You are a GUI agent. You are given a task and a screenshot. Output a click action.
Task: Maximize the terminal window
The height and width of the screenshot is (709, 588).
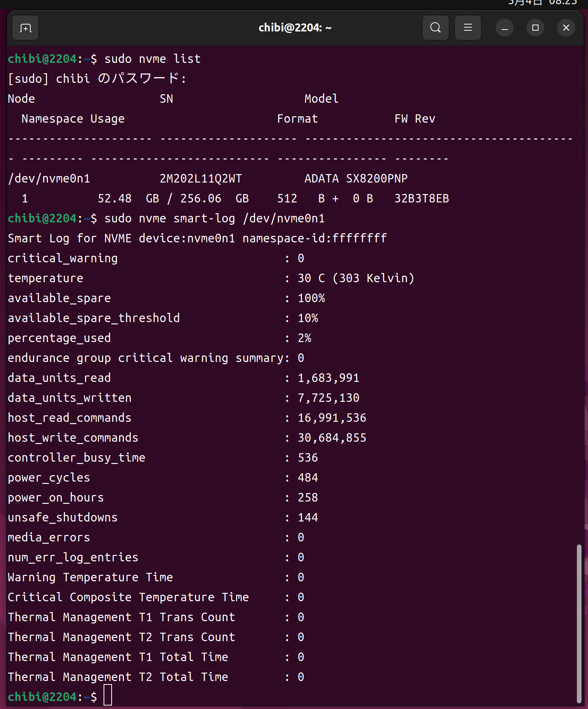pyautogui.click(x=535, y=28)
